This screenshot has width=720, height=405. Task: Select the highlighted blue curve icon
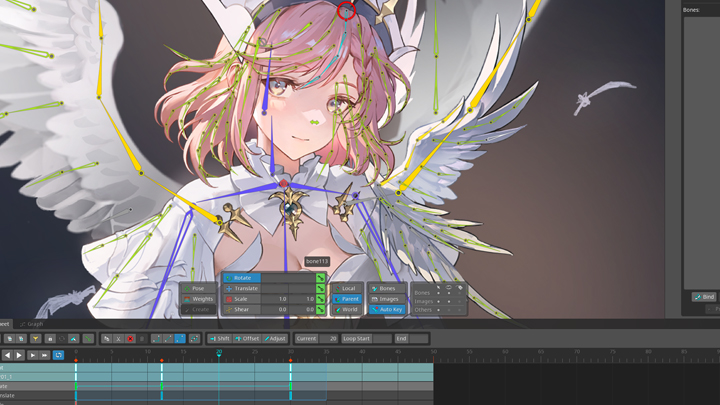180,339
